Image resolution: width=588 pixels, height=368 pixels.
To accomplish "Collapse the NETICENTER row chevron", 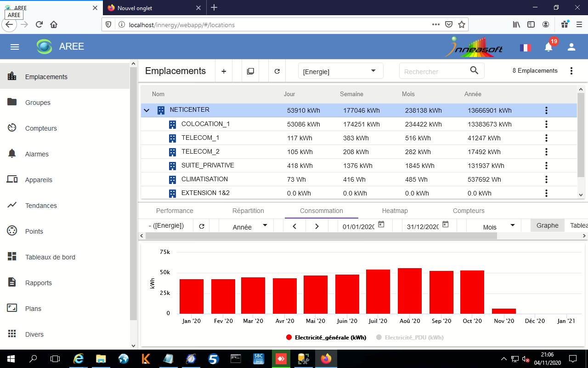I will [147, 110].
